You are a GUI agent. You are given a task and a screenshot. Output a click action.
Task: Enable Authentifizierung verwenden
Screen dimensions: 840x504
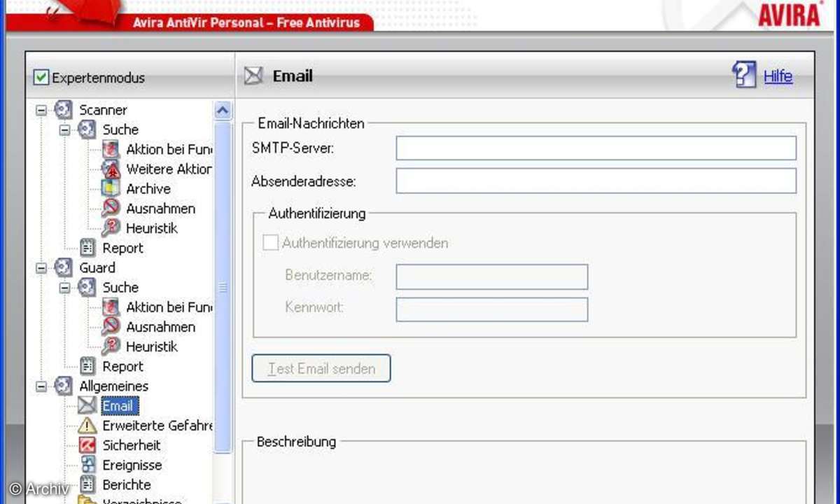[x=270, y=242]
